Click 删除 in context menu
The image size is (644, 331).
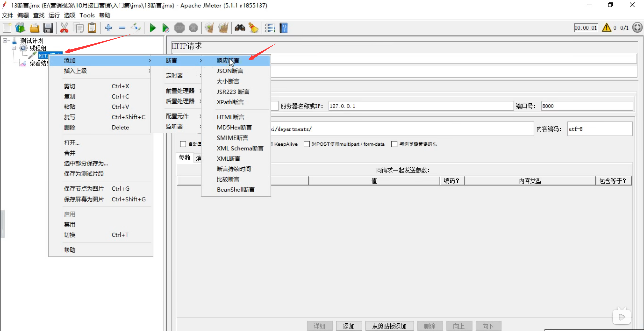(x=100, y=127)
